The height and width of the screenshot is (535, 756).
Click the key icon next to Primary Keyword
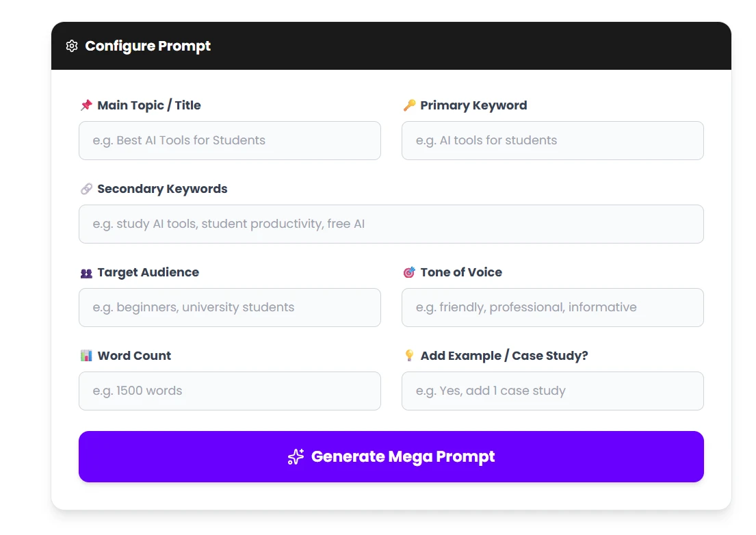[408, 105]
